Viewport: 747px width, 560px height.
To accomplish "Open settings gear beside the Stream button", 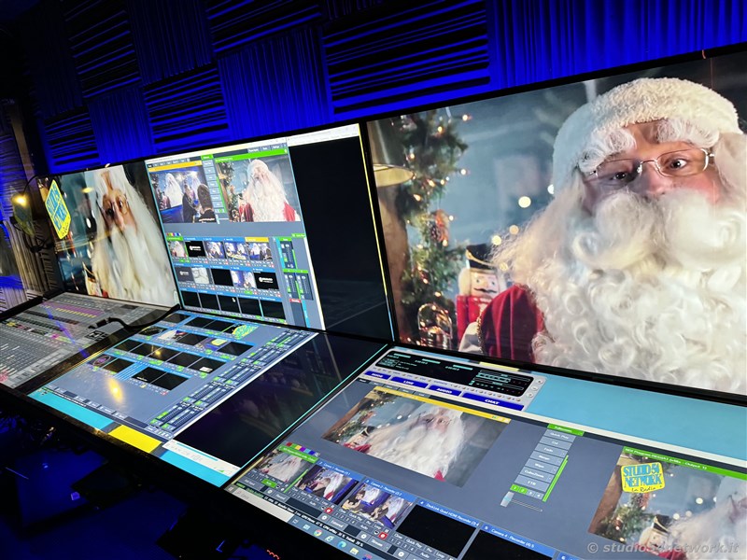I will coord(363,536).
